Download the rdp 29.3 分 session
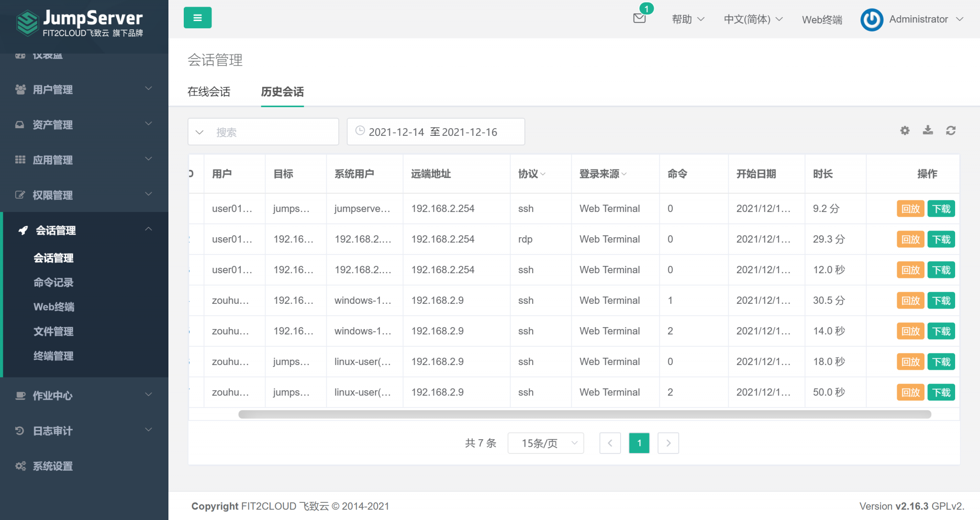 tap(941, 239)
